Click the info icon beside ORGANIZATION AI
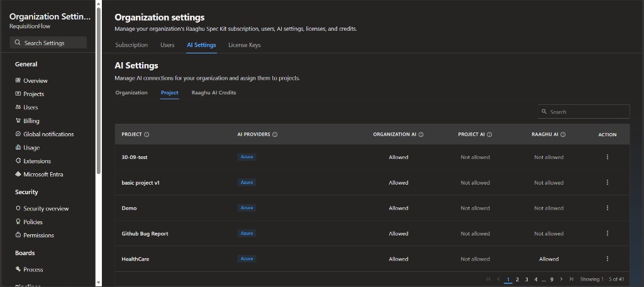644x287 pixels. 421,134
